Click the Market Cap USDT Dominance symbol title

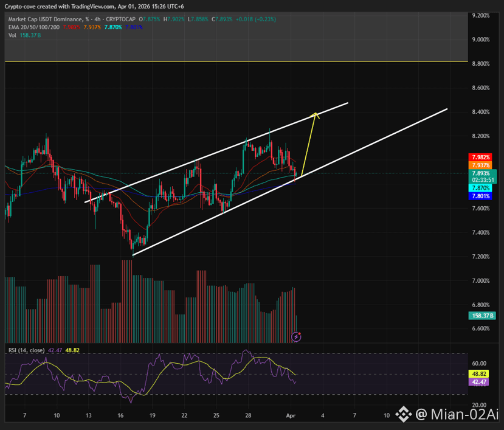pos(49,19)
